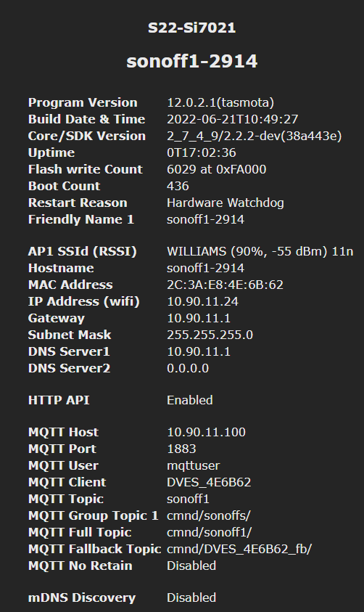Select fallback topic cmnd/DVES_4E6B62_fb/

(x=239, y=549)
